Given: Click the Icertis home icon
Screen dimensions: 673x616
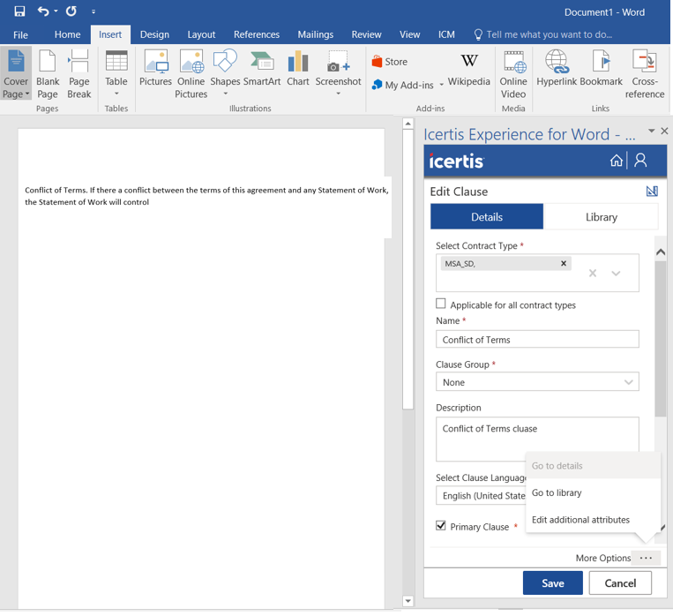Looking at the screenshot, I should point(616,161).
